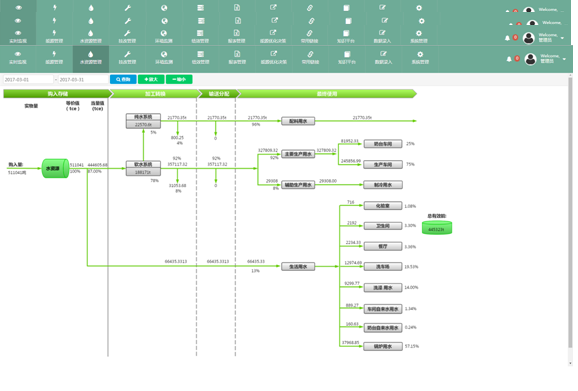
Task: Click the green 水资源 cylinder node
Action: point(55,168)
